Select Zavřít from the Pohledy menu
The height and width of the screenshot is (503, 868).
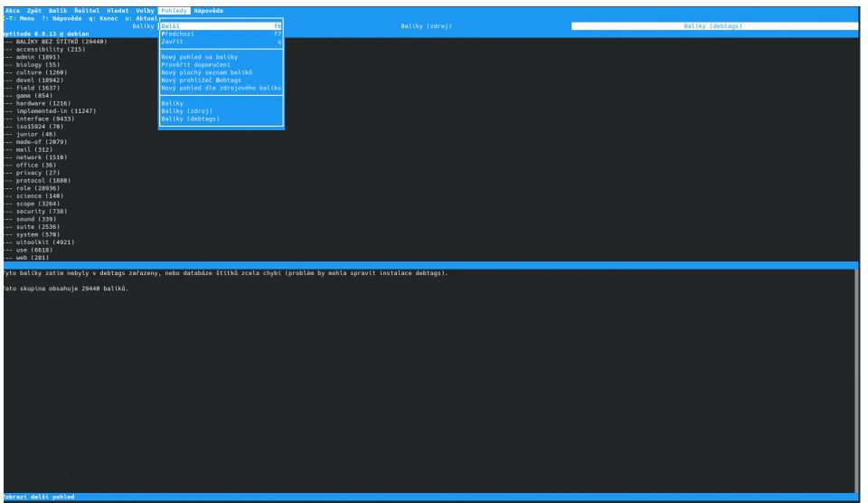pyautogui.click(x=221, y=42)
